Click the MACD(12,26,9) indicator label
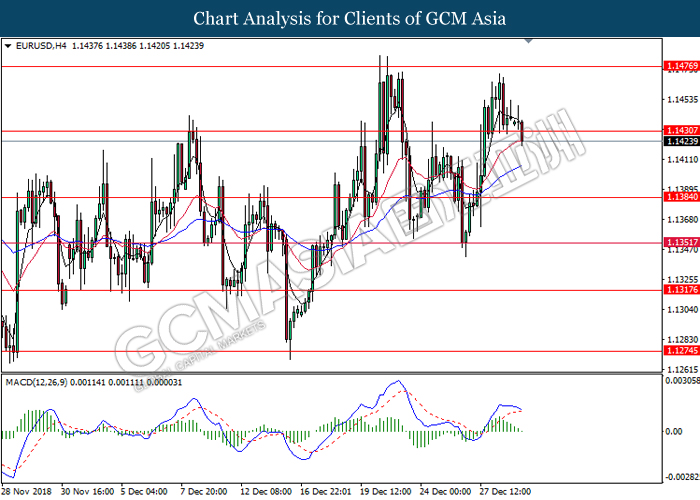Viewport: 700px width, 500px height. (37, 383)
